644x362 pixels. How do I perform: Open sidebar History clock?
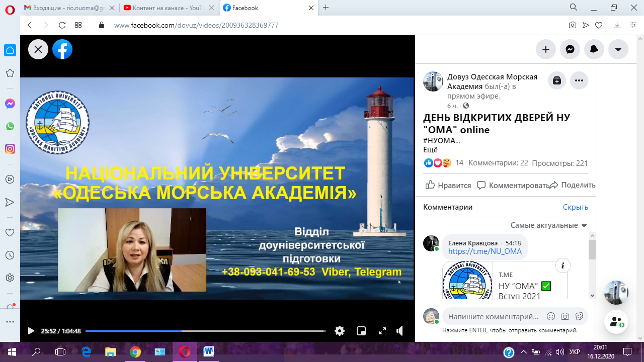pyautogui.click(x=10, y=255)
